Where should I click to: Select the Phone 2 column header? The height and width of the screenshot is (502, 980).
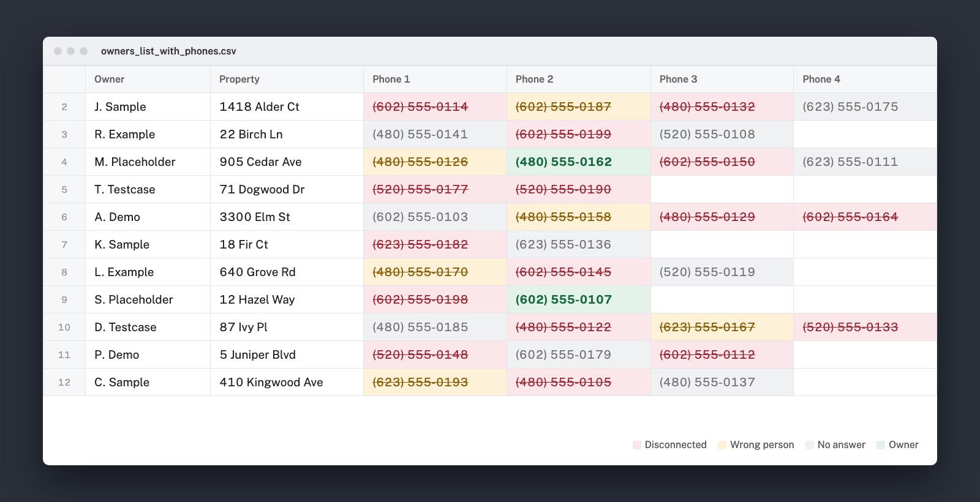tap(578, 79)
